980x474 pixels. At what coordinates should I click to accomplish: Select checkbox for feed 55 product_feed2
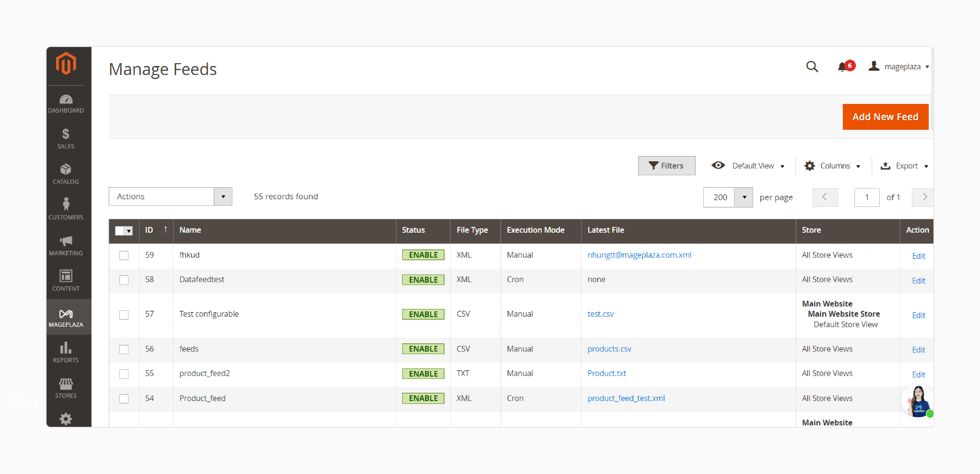coord(124,374)
